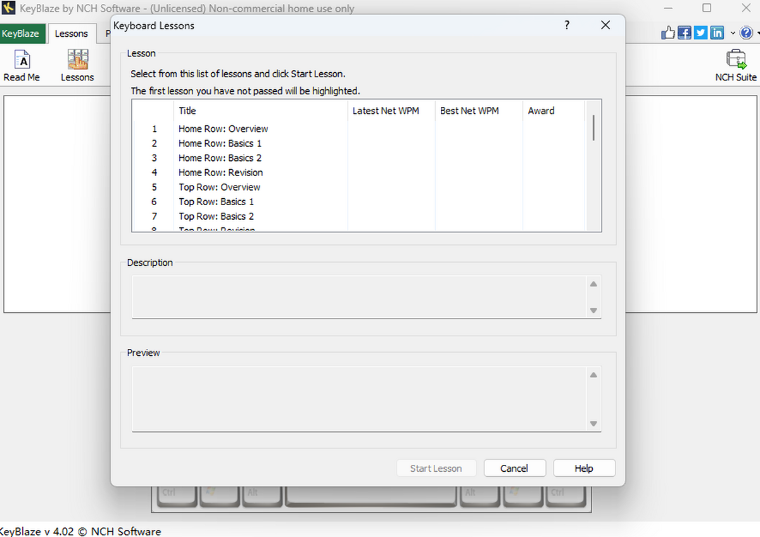This screenshot has width=760, height=537.
Task: Expand the share options dropdown arrow
Action: click(x=732, y=33)
